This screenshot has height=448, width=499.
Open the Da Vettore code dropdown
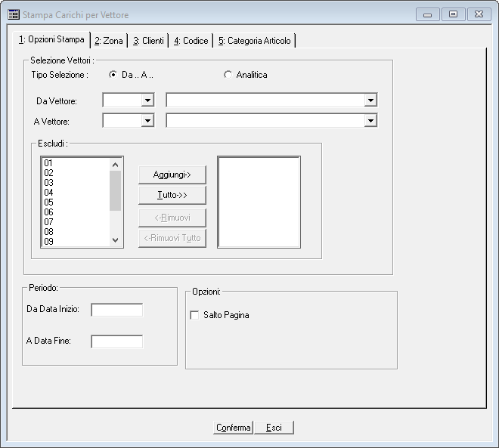pos(147,100)
